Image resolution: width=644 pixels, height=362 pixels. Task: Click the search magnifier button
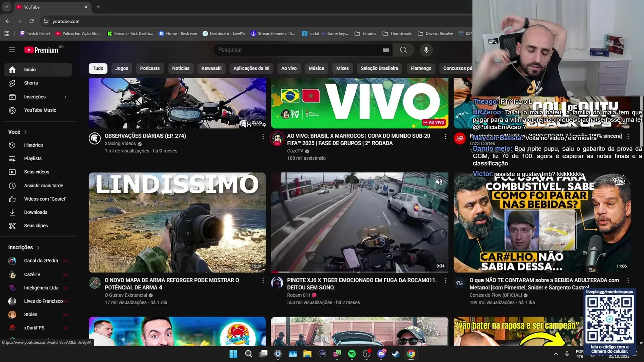[x=404, y=50]
